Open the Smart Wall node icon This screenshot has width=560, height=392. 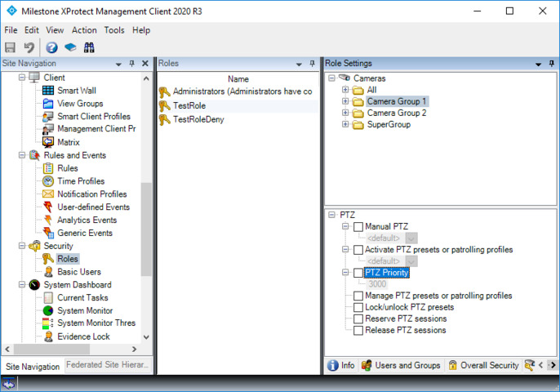point(48,91)
